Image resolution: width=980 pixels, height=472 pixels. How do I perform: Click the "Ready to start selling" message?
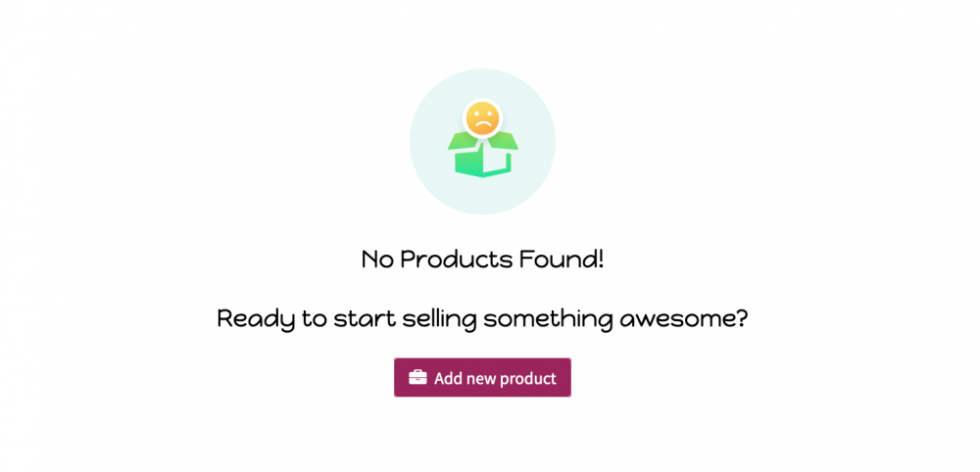482,319
